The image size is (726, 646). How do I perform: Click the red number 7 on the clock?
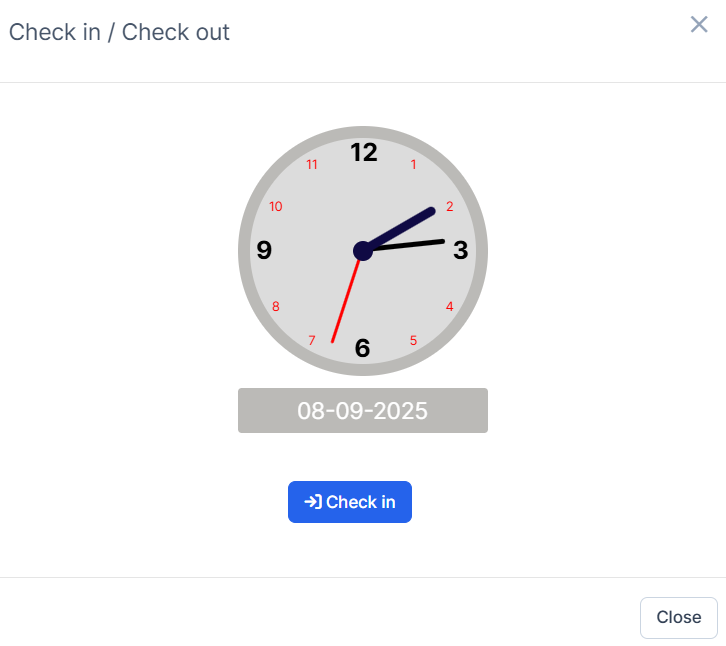click(312, 341)
